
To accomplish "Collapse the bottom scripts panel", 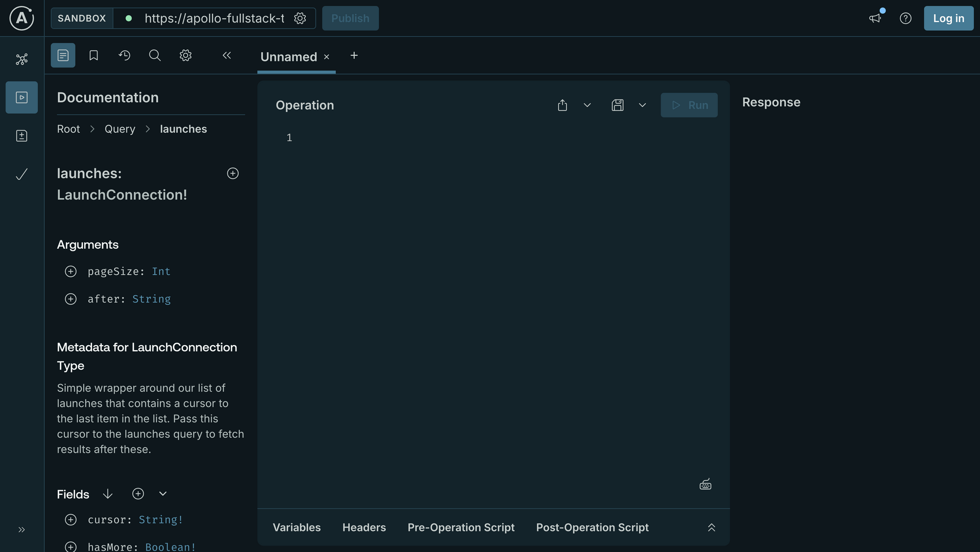I will [712, 527].
